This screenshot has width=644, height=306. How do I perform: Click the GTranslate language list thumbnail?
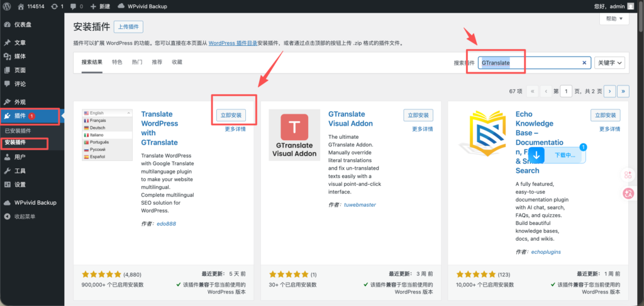coord(107,135)
